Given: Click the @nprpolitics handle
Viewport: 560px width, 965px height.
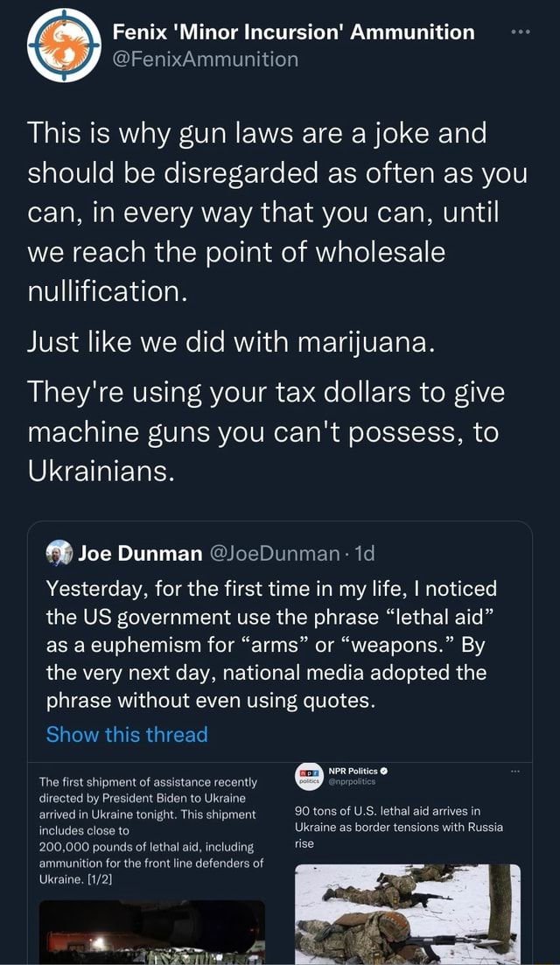Looking at the screenshot, I should point(353,782).
